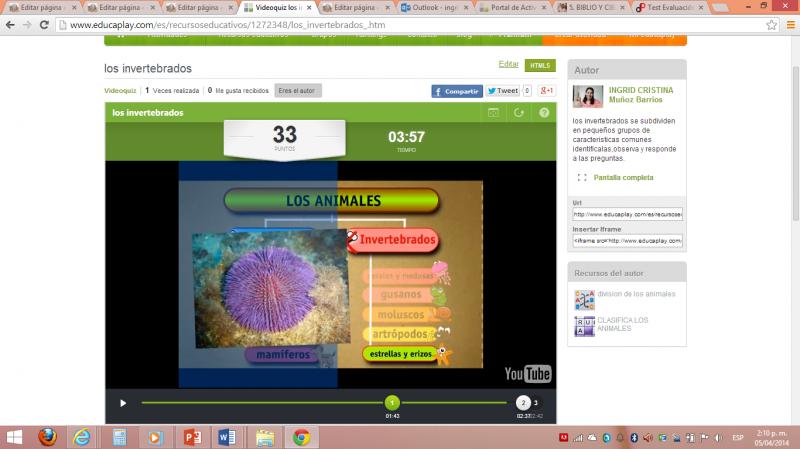
Task: Tweet this resource
Action: pyautogui.click(x=503, y=91)
